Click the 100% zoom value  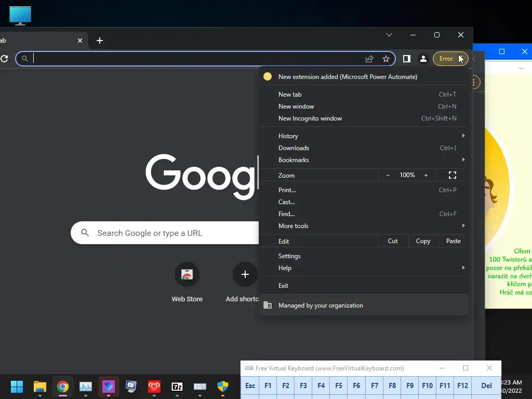pyautogui.click(x=407, y=175)
